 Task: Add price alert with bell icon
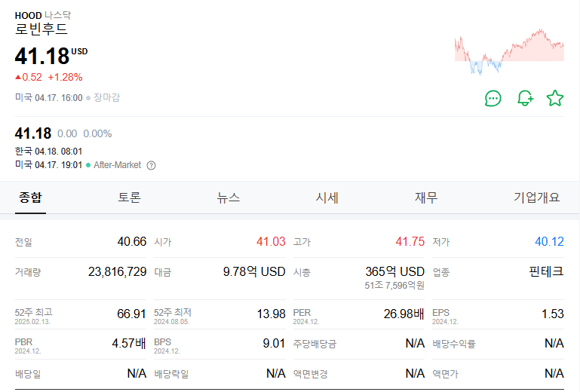pyautogui.click(x=525, y=98)
